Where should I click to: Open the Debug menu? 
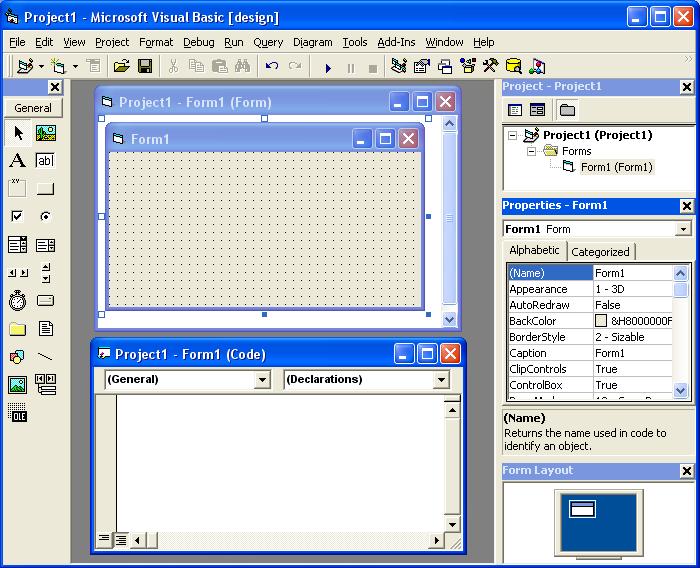[199, 42]
